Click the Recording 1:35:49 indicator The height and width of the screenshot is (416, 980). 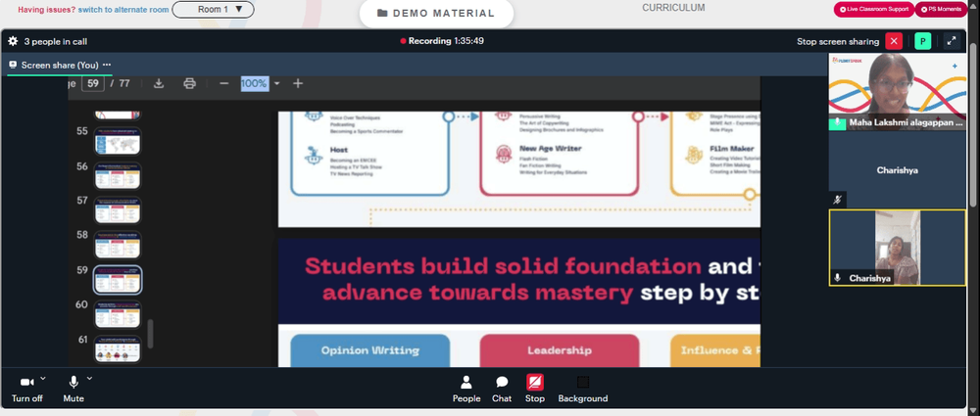tap(442, 41)
